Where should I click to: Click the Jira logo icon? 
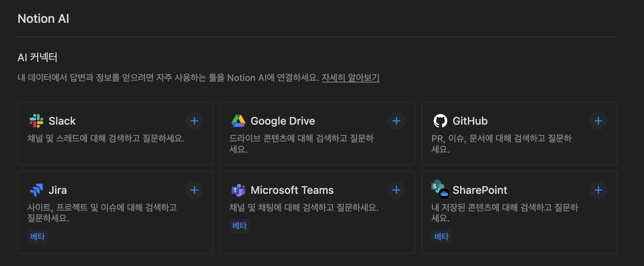[x=36, y=190]
